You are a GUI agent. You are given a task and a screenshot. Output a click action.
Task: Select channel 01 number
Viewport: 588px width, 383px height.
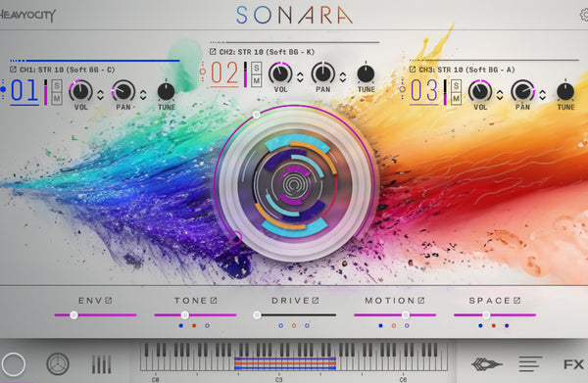point(24,91)
